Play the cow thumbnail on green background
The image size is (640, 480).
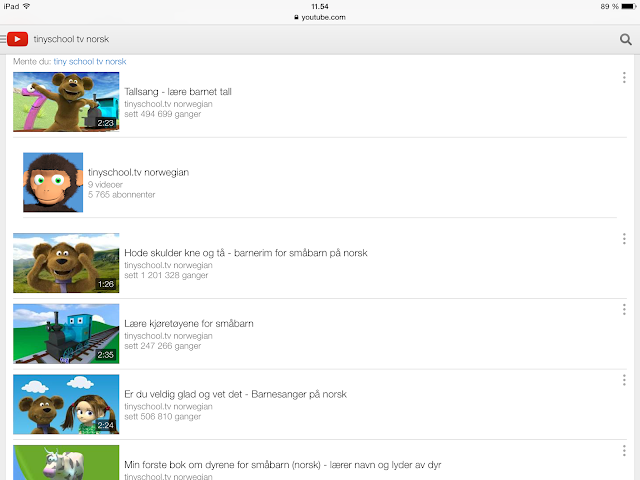66,462
